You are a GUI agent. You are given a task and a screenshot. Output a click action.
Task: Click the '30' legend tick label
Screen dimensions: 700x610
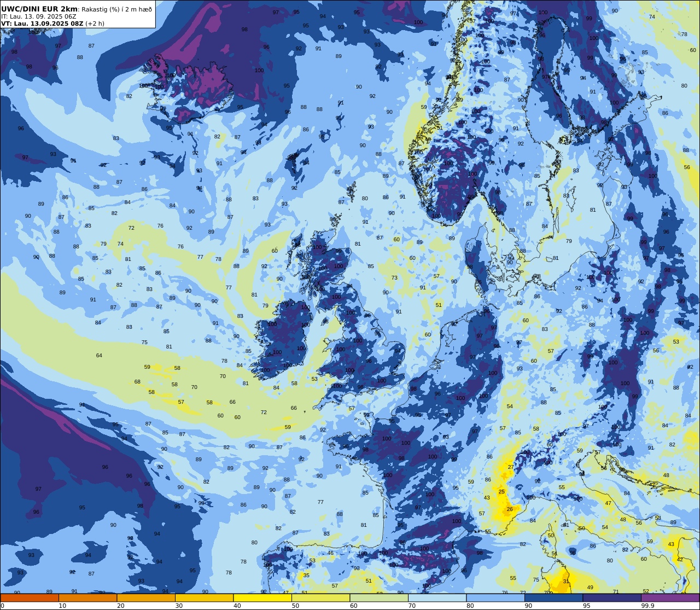coord(179,606)
